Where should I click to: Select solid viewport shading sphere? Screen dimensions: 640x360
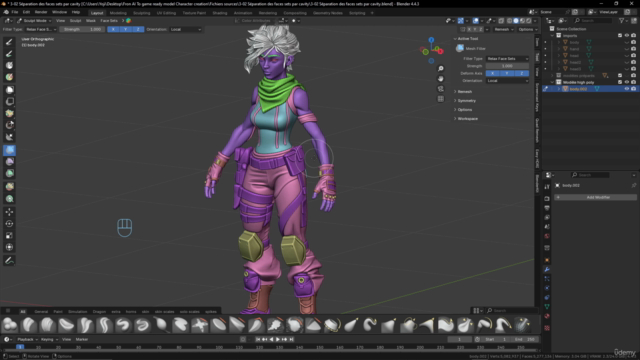tap(516, 21)
